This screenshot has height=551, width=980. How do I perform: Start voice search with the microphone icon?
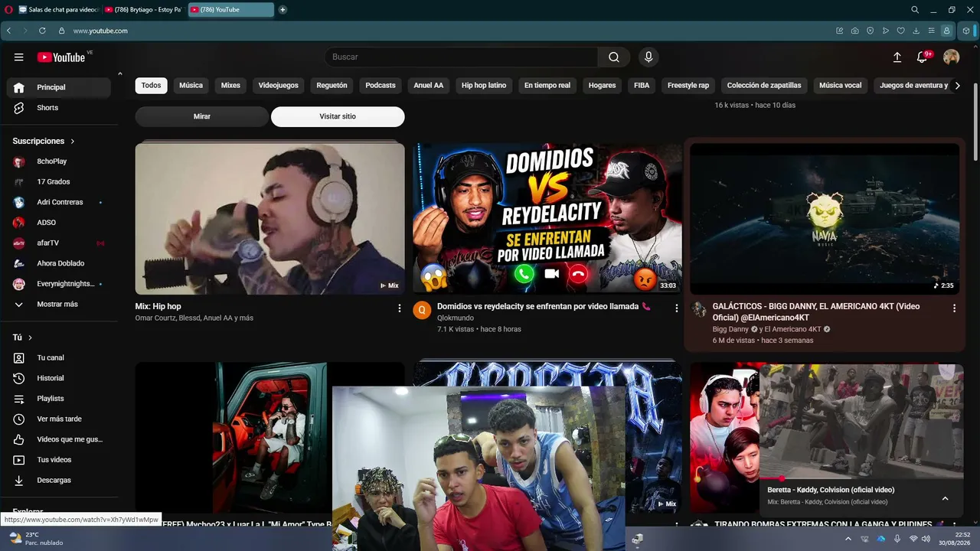pyautogui.click(x=648, y=57)
